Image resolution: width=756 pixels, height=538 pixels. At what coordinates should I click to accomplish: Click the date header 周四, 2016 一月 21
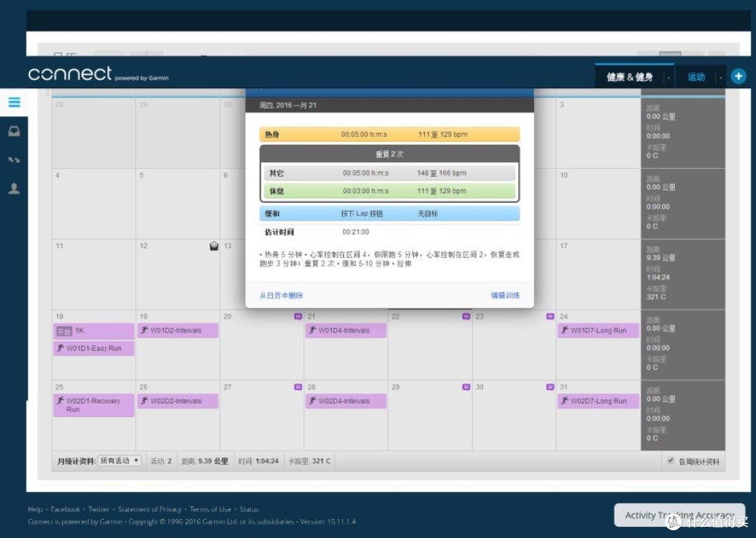288,105
